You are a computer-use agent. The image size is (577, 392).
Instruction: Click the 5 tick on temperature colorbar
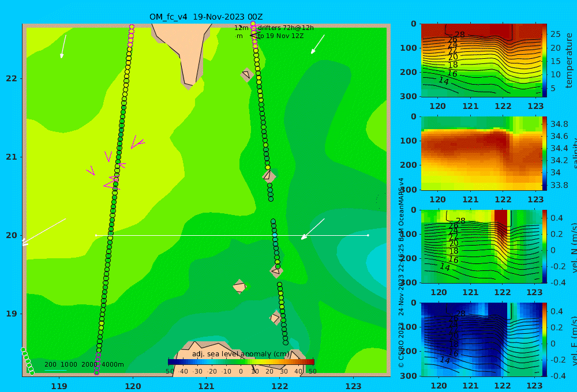coord(553,88)
